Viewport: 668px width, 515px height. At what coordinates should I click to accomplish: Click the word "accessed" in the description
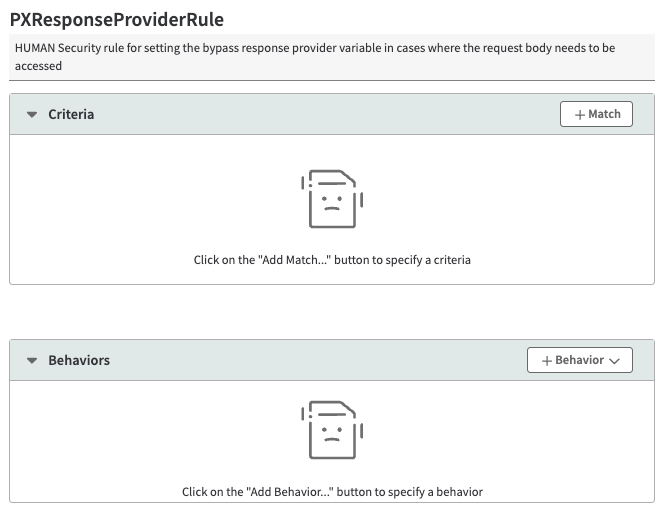pyautogui.click(x=38, y=66)
